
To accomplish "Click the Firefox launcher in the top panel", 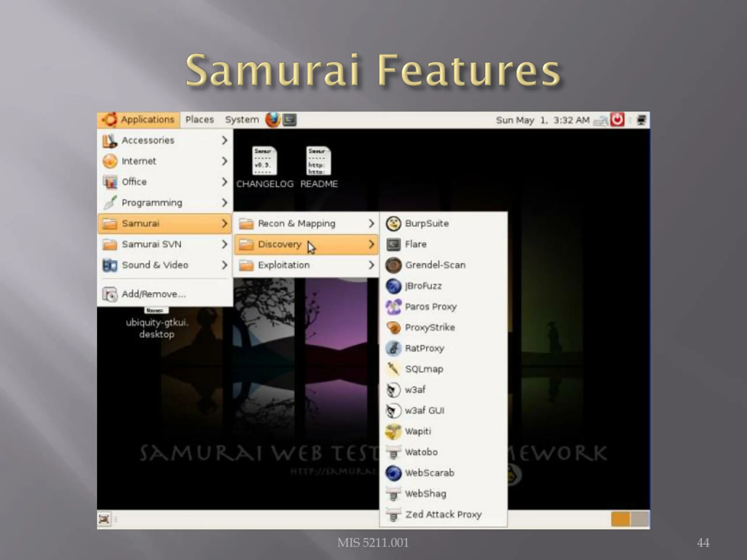I will pyautogui.click(x=273, y=120).
